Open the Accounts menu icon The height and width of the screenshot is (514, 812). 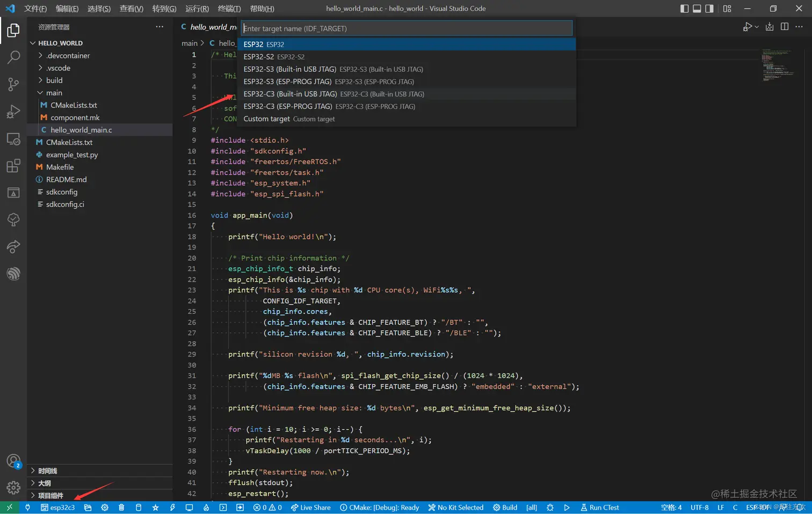[13, 461]
